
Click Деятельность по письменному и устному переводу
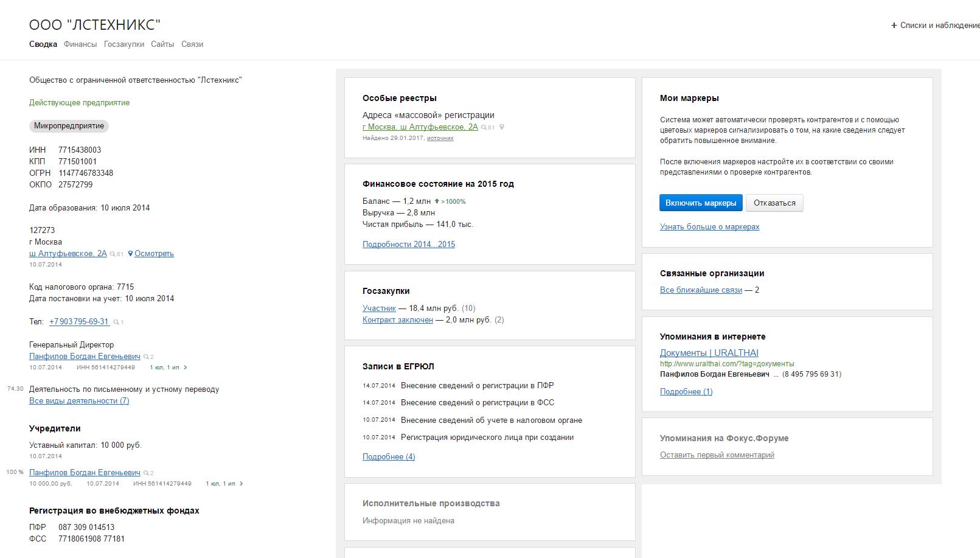point(124,389)
